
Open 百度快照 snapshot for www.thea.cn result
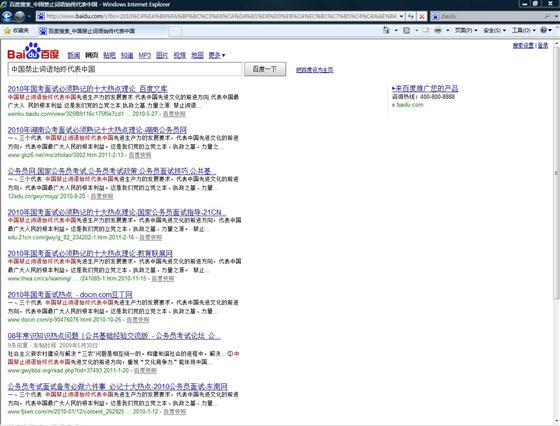163,279
